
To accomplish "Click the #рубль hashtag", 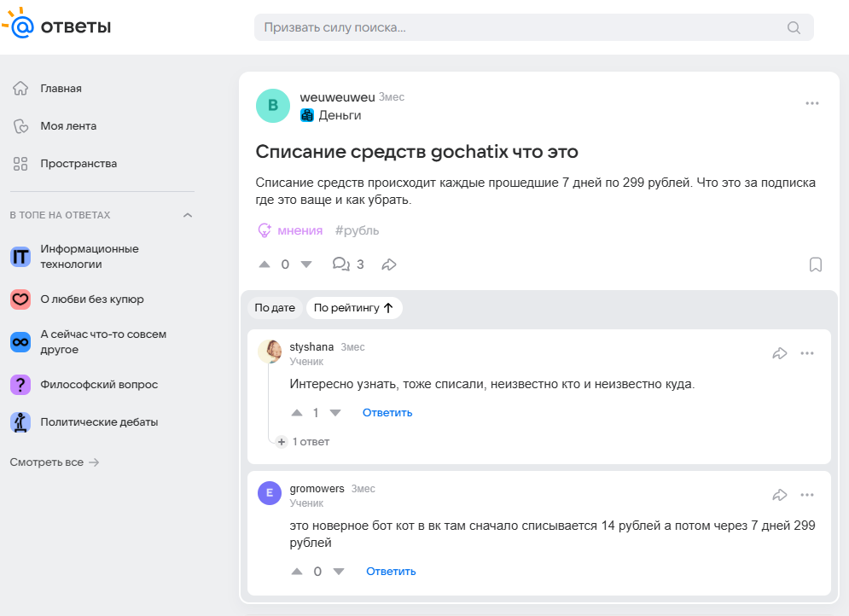I will click(357, 230).
